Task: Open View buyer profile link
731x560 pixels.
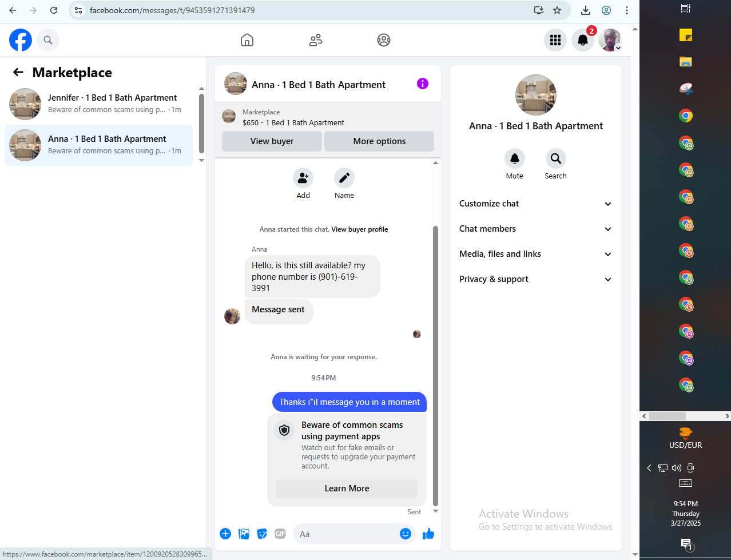Action: (x=360, y=229)
